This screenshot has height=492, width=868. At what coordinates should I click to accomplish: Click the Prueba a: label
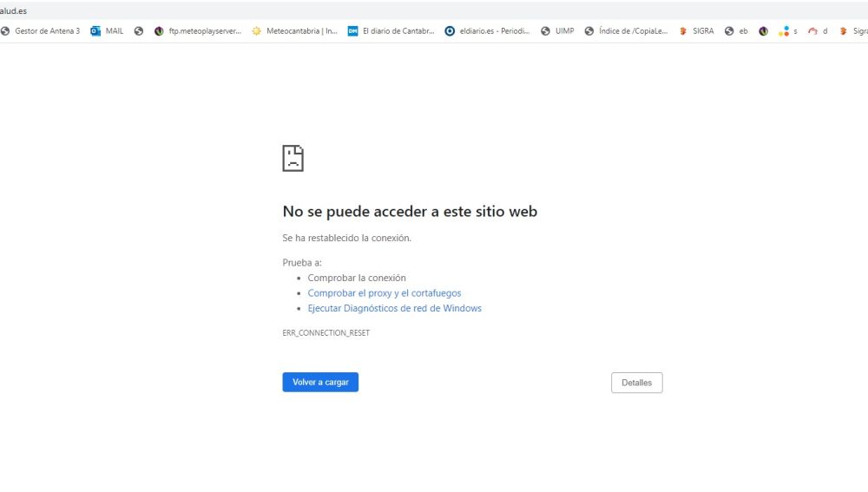pyautogui.click(x=302, y=262)
